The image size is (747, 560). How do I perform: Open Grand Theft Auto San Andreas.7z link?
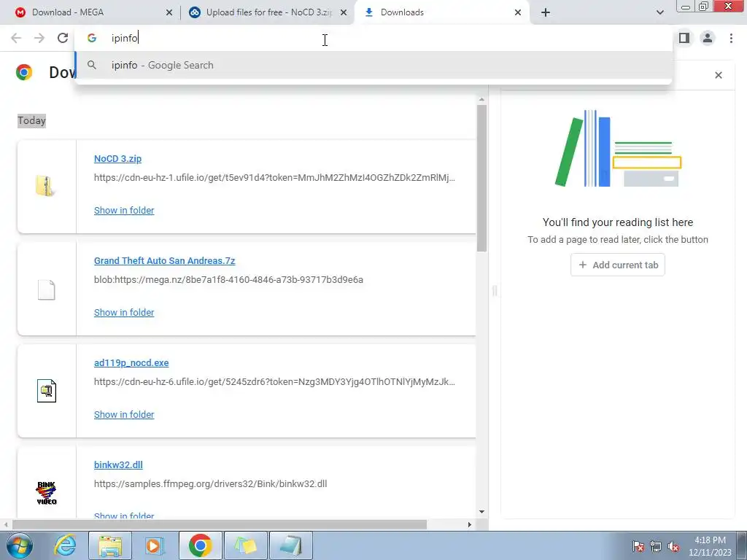pos(164,261)
